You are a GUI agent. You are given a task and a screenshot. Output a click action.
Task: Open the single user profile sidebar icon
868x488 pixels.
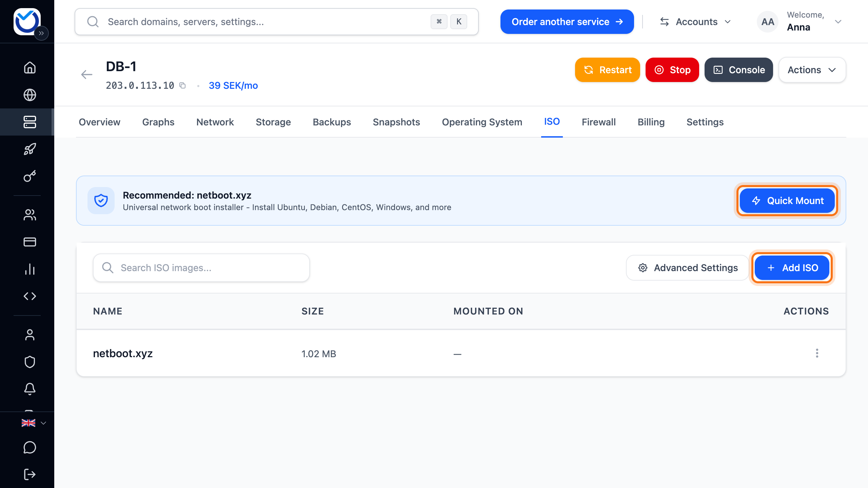(30, 335)
